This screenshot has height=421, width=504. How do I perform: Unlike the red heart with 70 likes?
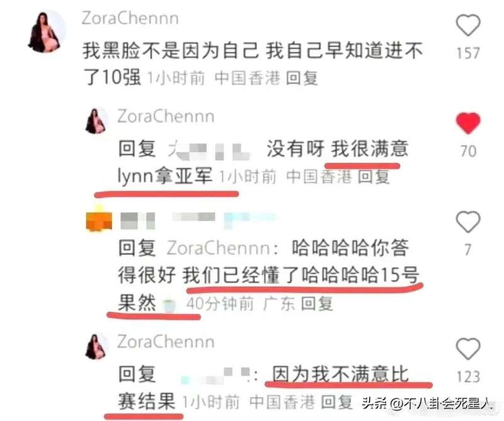click(468, 123)
